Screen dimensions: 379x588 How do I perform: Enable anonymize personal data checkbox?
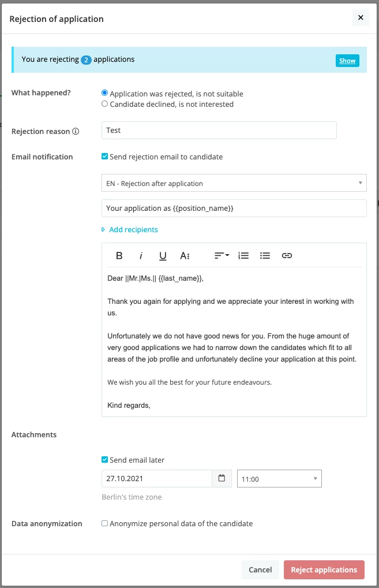[x=105, y=523]
